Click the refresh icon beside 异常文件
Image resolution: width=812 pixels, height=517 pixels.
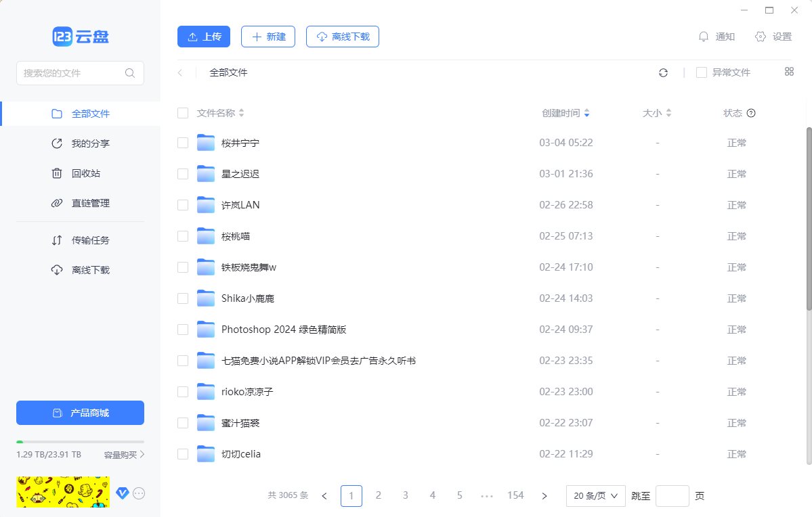(x=664, y=72)
